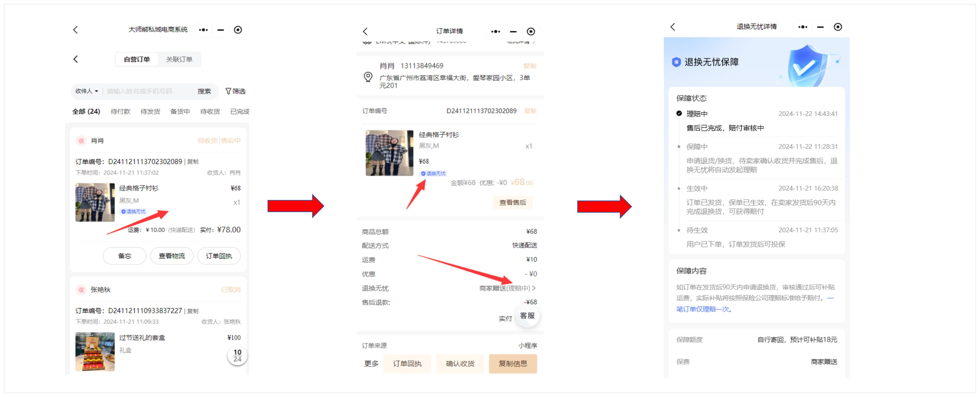
Task: Click the 筛选 filter funnel icon
Action: [228, 91]
